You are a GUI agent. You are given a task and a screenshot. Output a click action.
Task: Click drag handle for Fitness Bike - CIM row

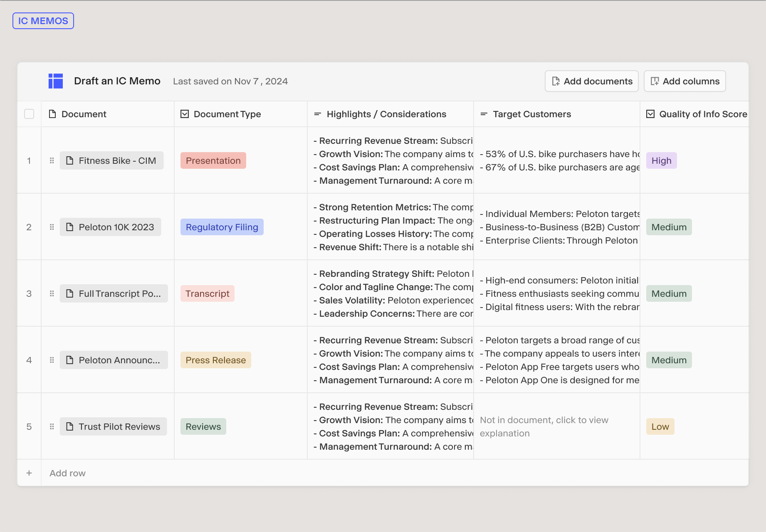tap(52, 160)
